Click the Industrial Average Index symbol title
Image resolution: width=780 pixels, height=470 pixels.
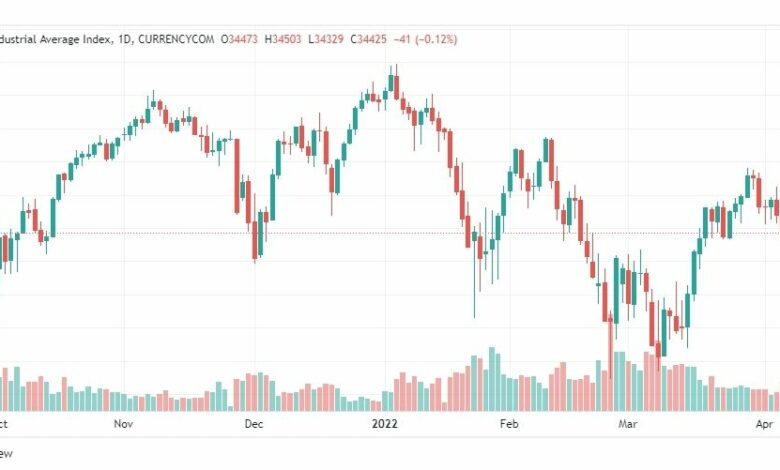58,39
